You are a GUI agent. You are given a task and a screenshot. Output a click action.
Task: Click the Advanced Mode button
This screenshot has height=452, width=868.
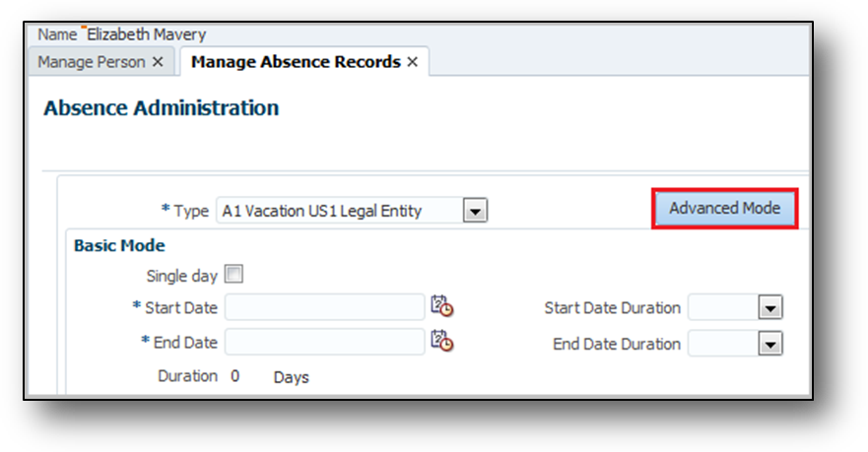(724, 209)
